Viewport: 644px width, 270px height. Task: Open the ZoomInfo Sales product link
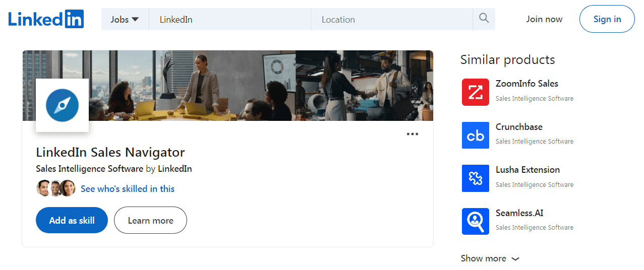pyautogui.click(x=527, y=84)
